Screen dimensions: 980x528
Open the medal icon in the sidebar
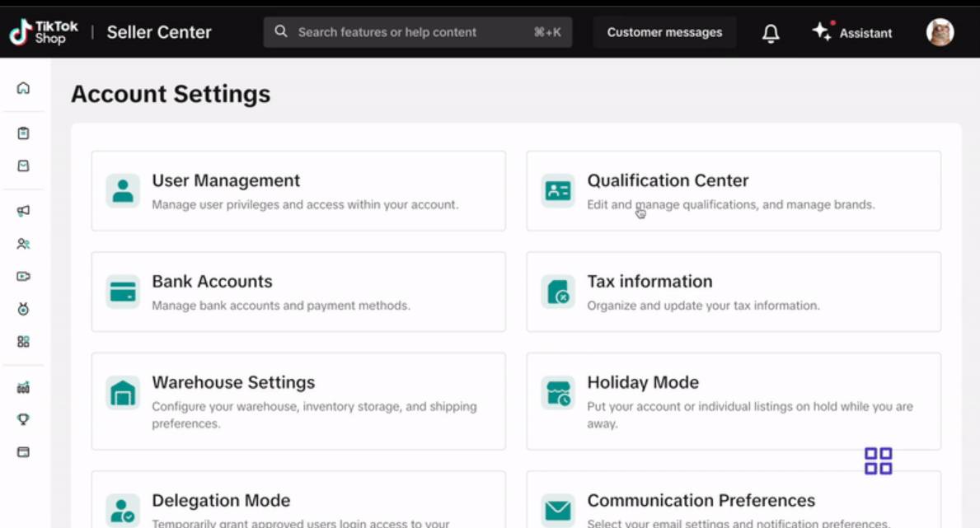click(23, 309)
